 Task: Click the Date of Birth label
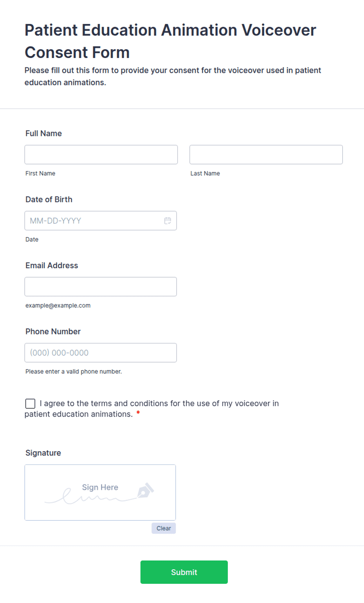pos(49,199)
